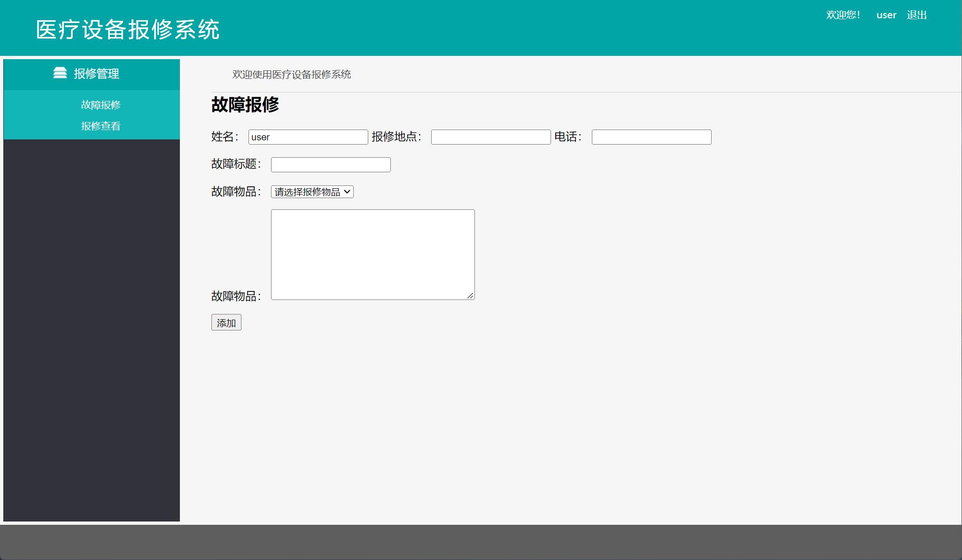Switch to 报修查看 page
962x560 pixels.
101,126
